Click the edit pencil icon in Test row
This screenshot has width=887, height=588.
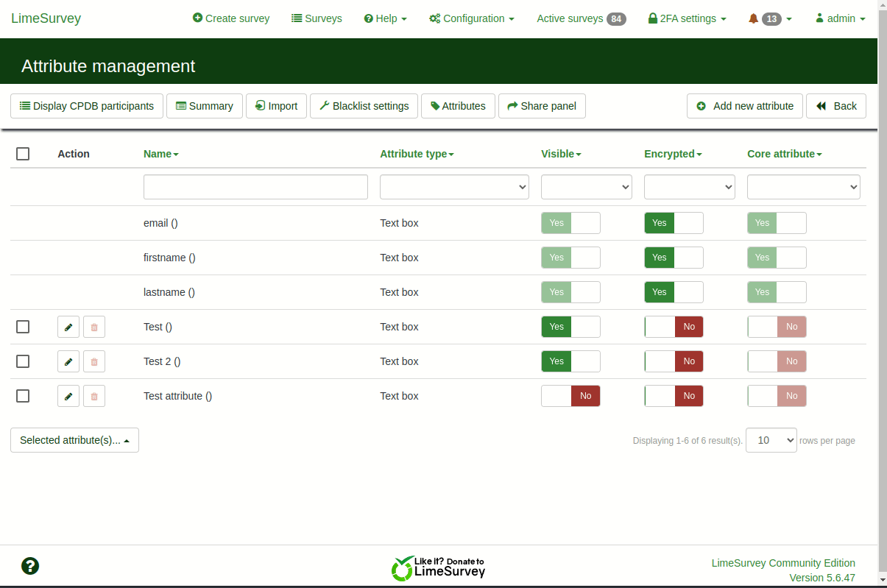pos(68,327)
